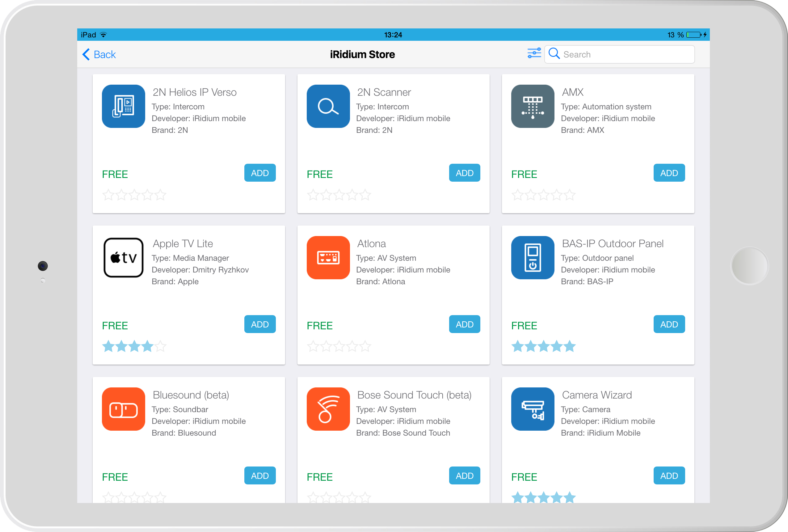Add the Bluesound (beta) module
The width and height of the screenshot is (788, 532).
click(260, 476)
